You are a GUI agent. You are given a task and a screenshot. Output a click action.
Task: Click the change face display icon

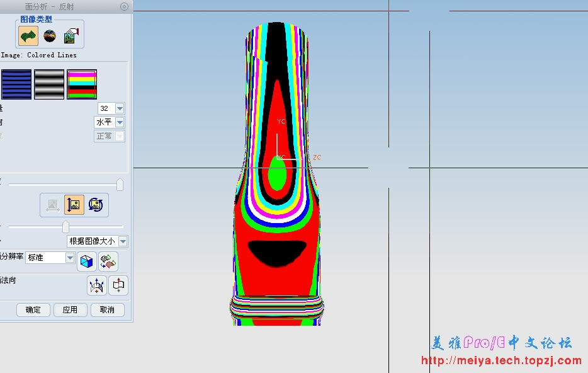pos(108,261)
